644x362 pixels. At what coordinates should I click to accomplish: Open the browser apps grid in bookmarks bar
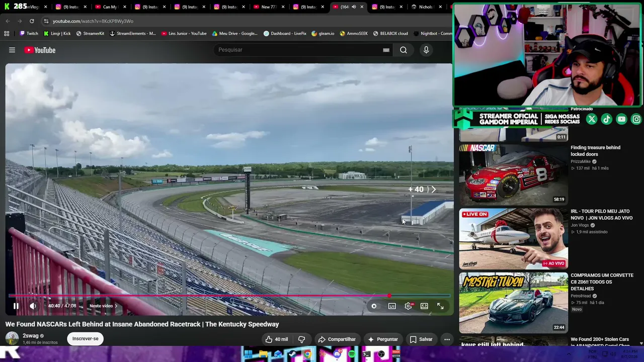[x=7, y=34]
